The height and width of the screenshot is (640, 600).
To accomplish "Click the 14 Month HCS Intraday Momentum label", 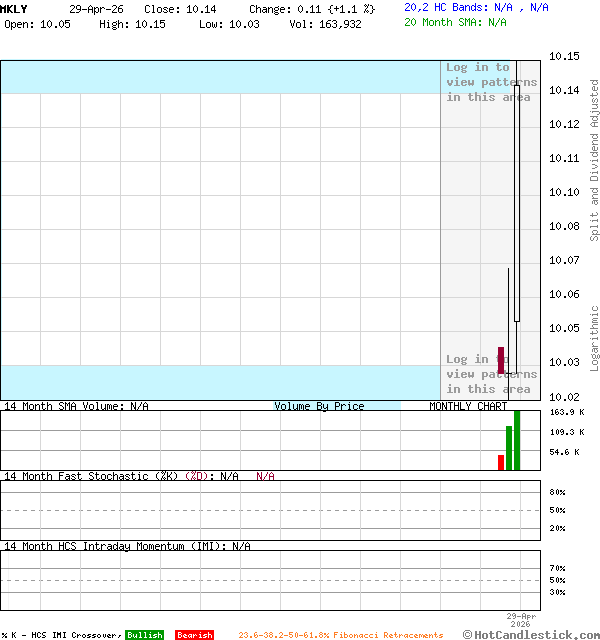I will 112,546.
